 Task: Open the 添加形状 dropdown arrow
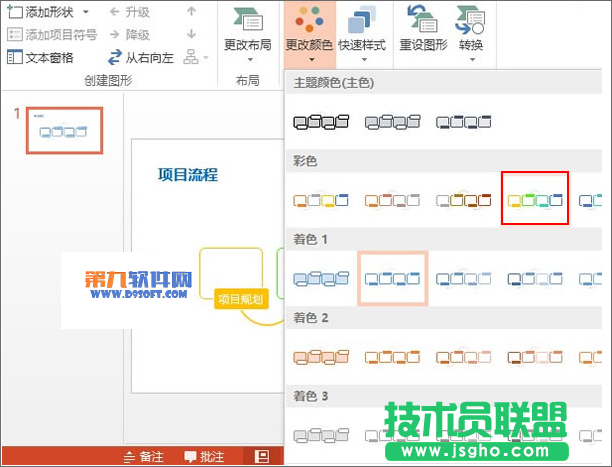pos(86,12)
